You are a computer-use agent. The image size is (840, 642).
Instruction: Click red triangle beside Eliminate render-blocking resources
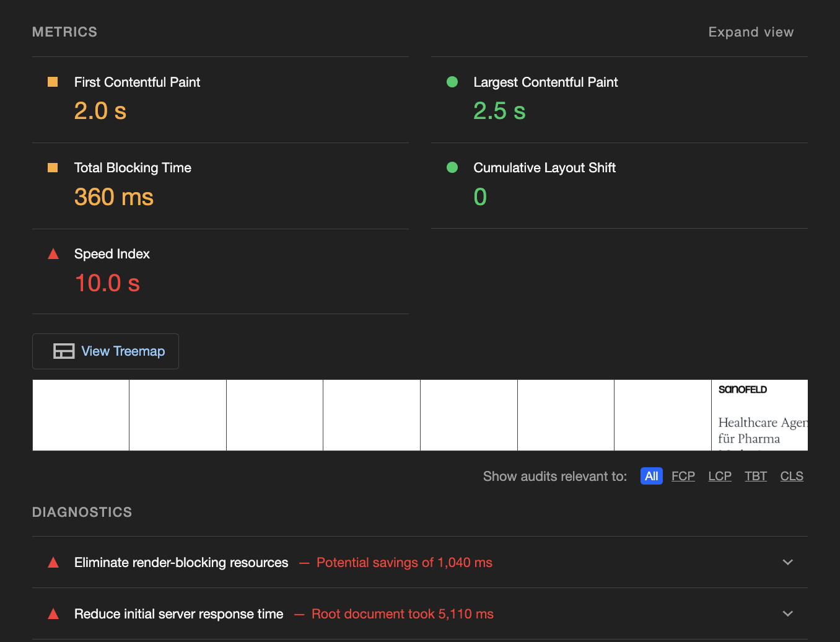53,563
